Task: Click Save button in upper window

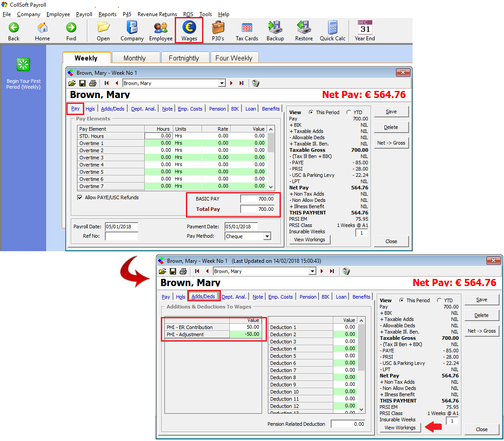Action: click(x=391, y=112)
